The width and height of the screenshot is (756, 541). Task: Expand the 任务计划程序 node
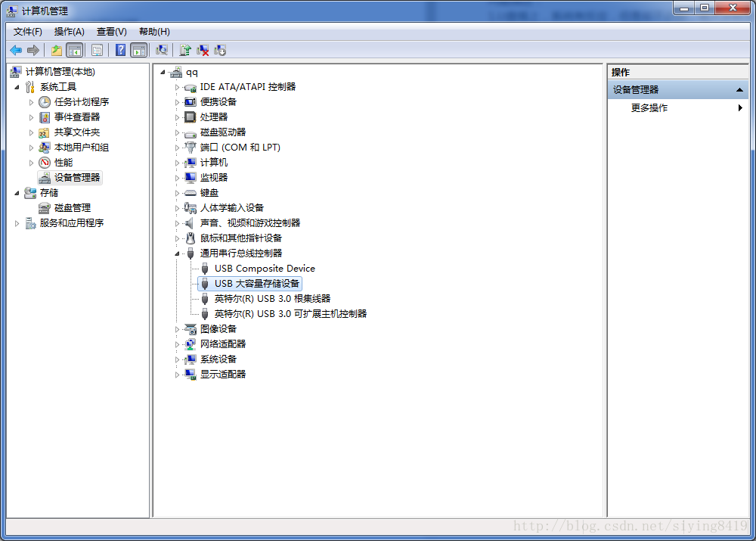(31, 102)
